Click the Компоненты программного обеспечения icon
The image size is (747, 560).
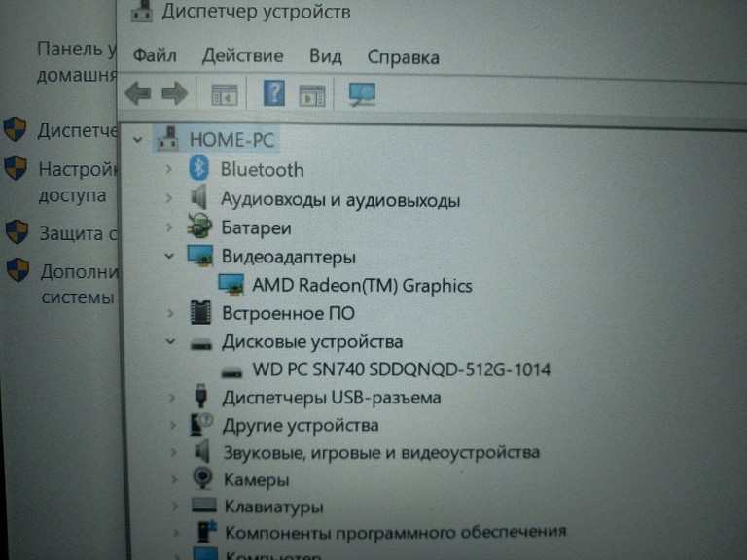[x=207, y=531]
